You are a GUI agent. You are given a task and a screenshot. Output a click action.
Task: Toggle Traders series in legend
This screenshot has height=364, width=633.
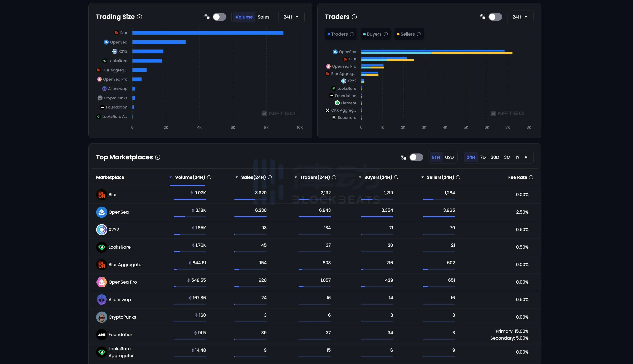click(341, 34)
